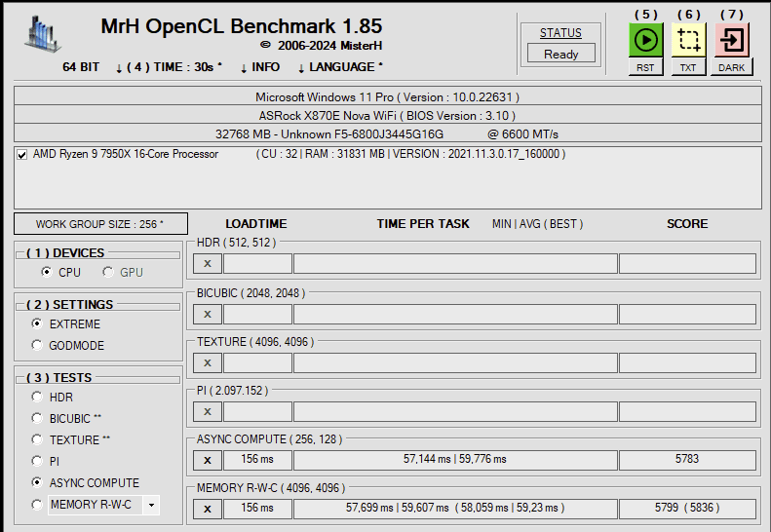This screenshot has width=771, height=532.
Task: Toggle DARK mode button
Action: click(732, 67)
